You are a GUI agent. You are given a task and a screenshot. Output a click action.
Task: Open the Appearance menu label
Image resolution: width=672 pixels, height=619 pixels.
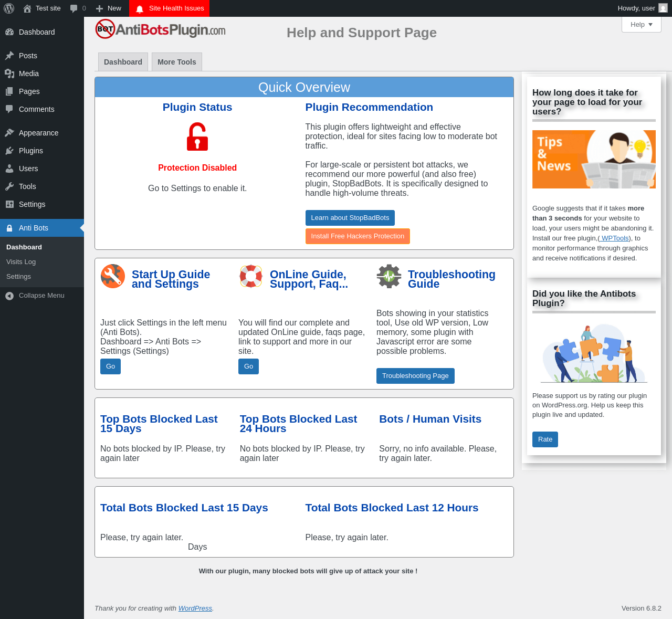click(38, 133)
